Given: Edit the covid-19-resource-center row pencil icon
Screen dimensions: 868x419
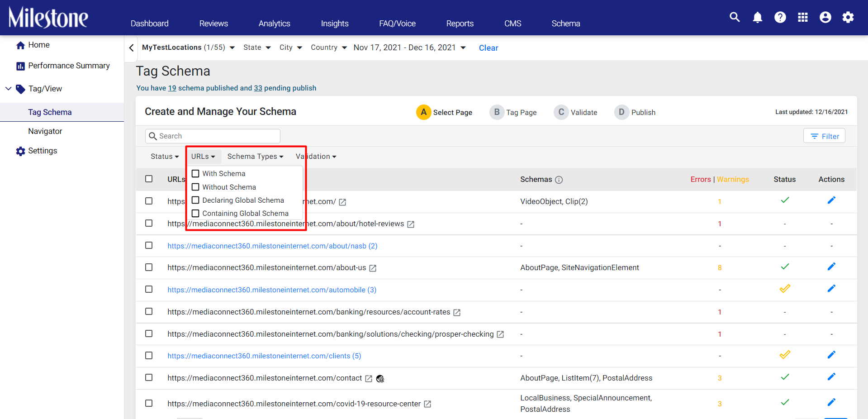Looking at the screenshot, I should tap(831, 402).
